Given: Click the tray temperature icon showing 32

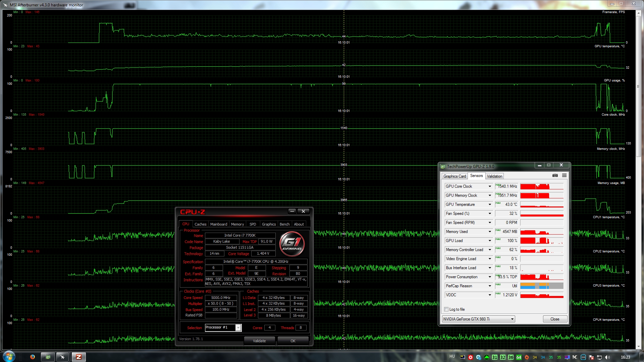Looking at the screenshot, I should 502,357.
